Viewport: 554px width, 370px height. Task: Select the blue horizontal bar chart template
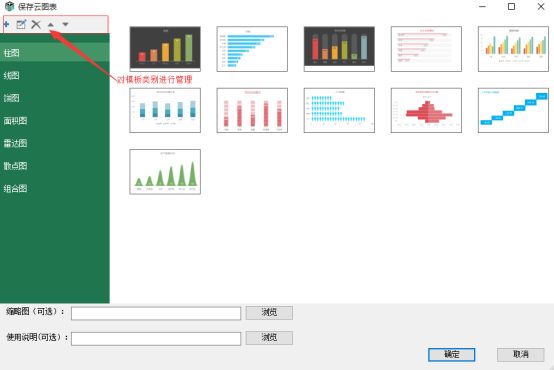point(252,49)
